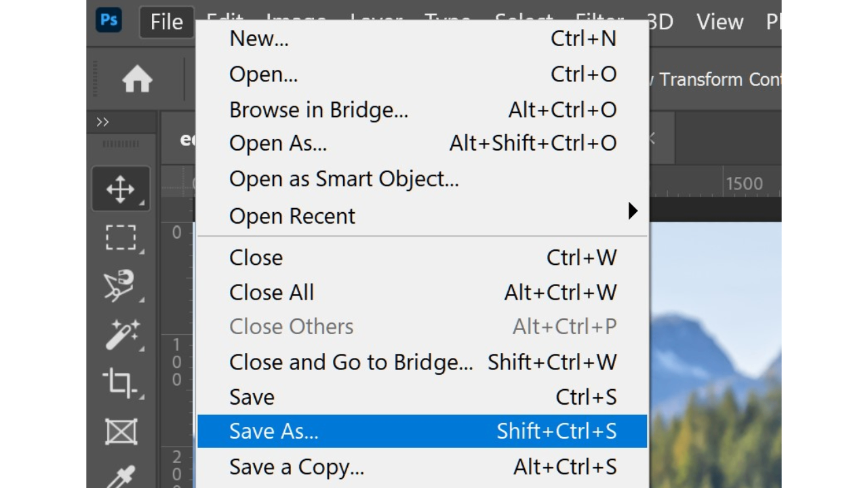Image resolution: width=868 pixels, height=488 pixels.
Task: Select the Crop tool
Action: click(x=121, y=383)
